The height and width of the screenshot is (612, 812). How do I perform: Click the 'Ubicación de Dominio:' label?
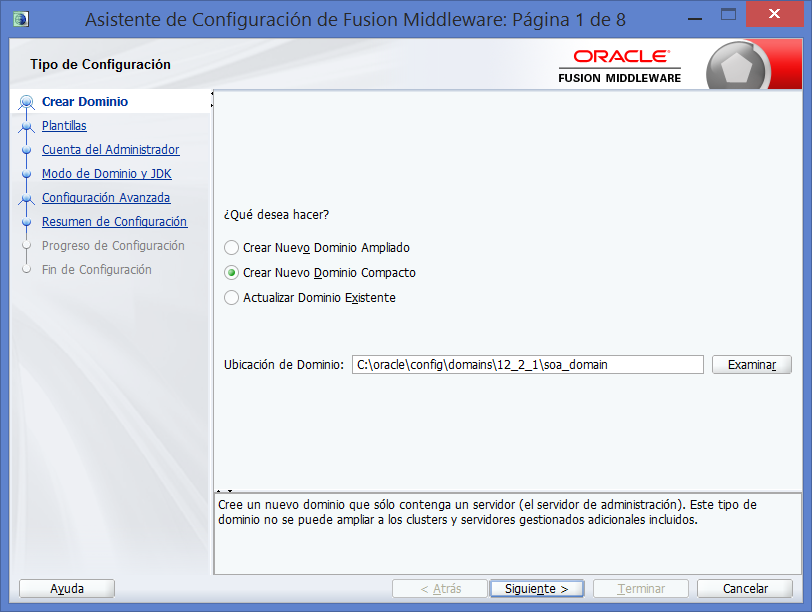click(x=284, y=365)
